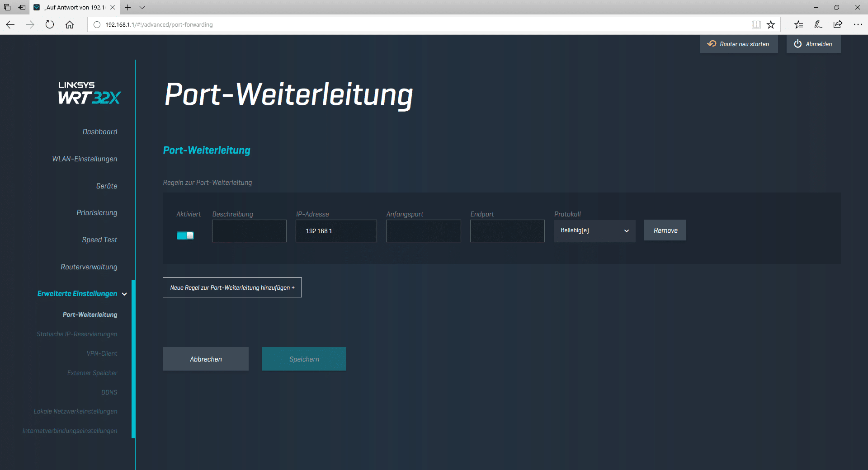This screenshot has height=470, width=868.
Task: Toggle the Aktiviert switch off
Action: (x=185, y=235)
